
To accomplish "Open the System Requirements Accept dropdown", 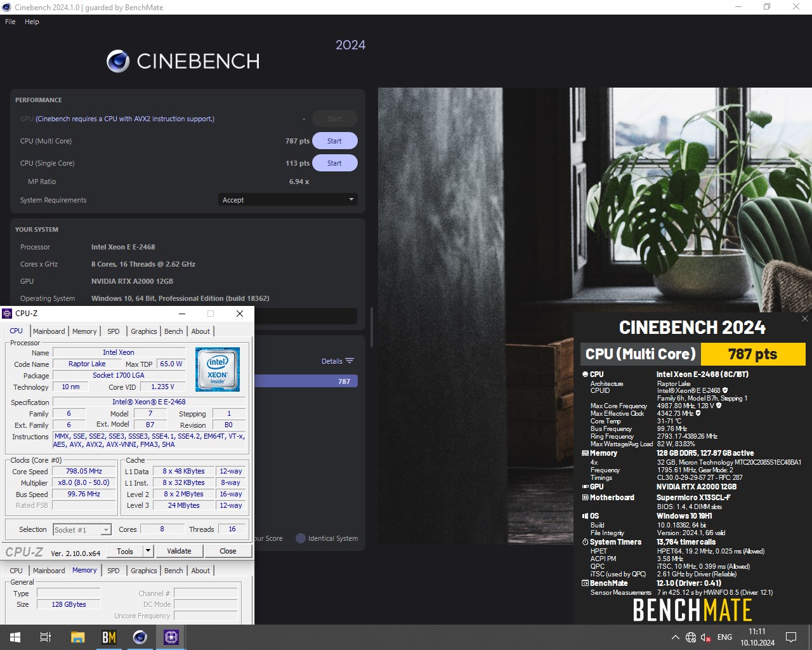I will [x=288, y=200].
